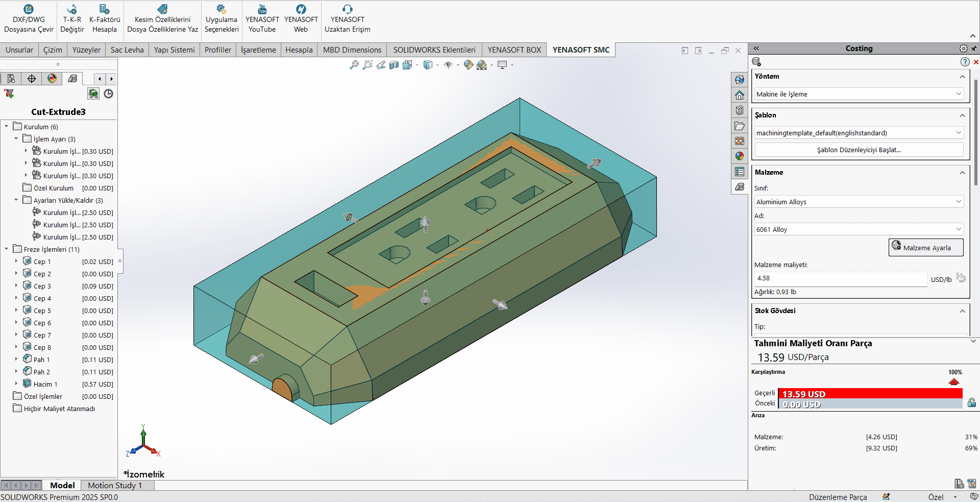Image resolution: width=980 pixels, height=502 pixels.
Task: Click the DXF/DWG Dosyasına Çevir icon
Action: pyautogui.click(x=29, y=9)
